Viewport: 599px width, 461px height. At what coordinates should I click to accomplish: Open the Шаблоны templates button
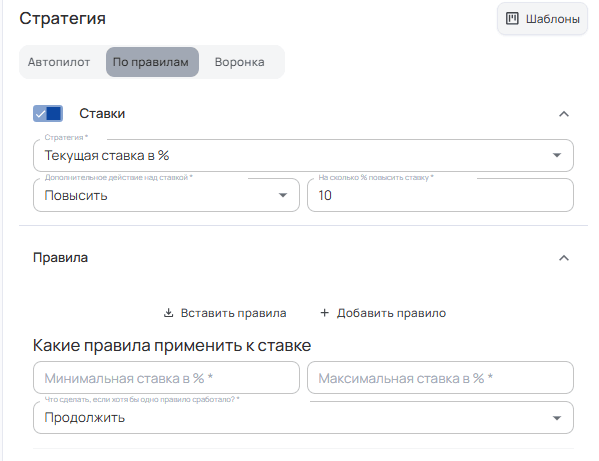click(x=542, y=19)
